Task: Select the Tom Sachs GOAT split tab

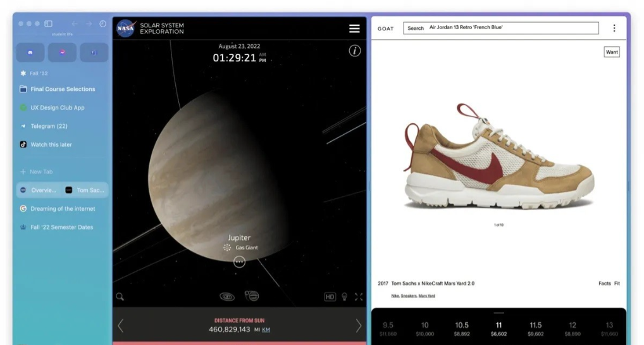Action: 85,190
